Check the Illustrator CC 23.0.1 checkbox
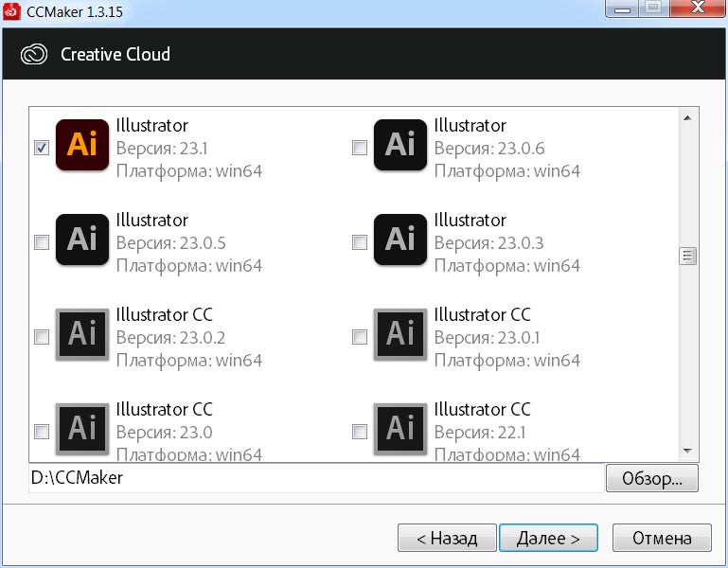This screenshot has height=568, width=728. pos(360,337)
